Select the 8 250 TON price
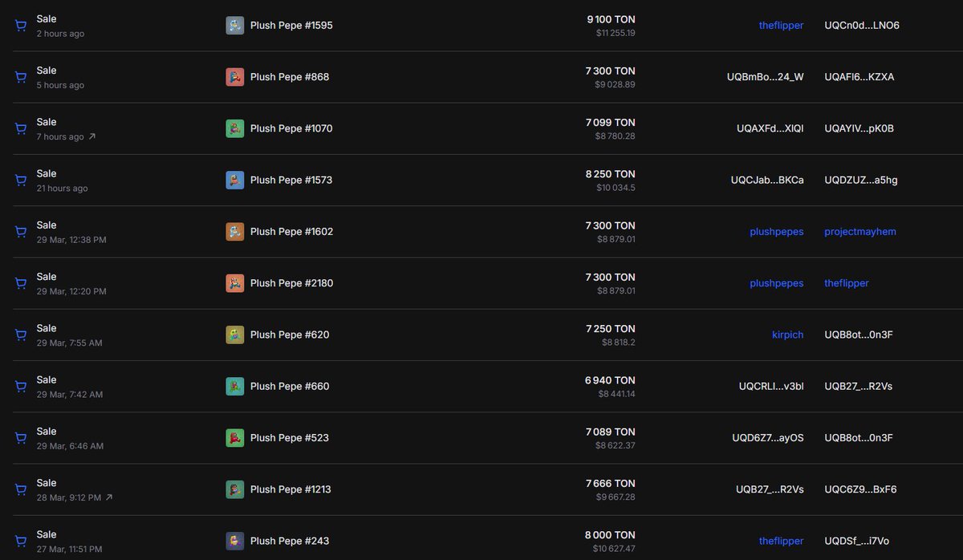Screen dimensions: 963x560 tap(611, 174)
